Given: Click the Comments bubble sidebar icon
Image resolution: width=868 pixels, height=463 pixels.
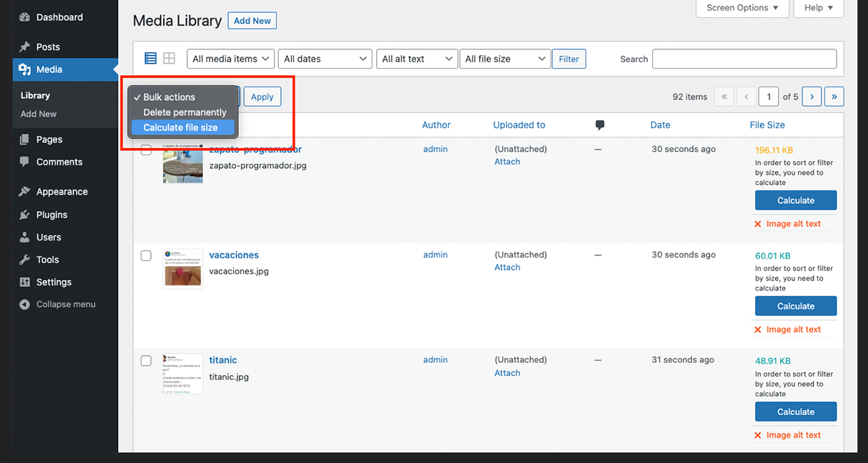Looking at the screenshot, I should click(25, 162).
